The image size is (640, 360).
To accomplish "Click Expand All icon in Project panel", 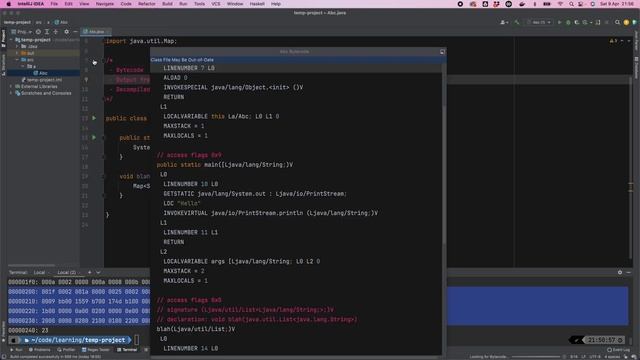I will (47, 31).
